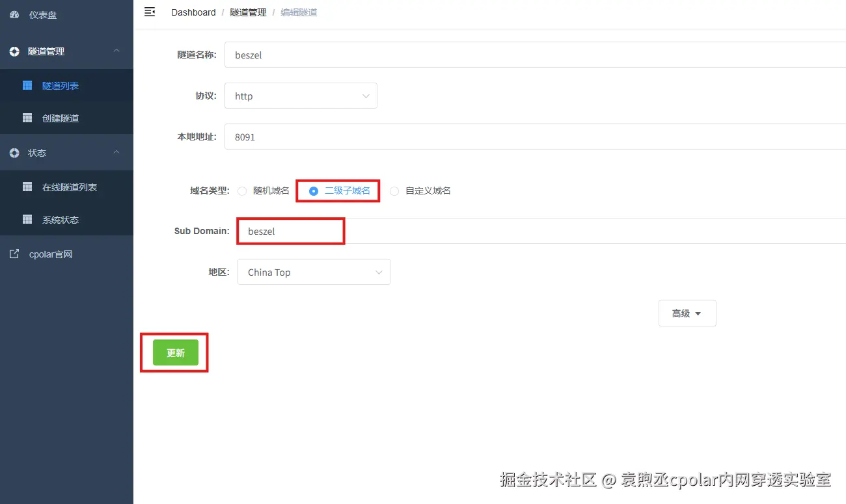Click the 协议 label text

(x=206, y=96)
